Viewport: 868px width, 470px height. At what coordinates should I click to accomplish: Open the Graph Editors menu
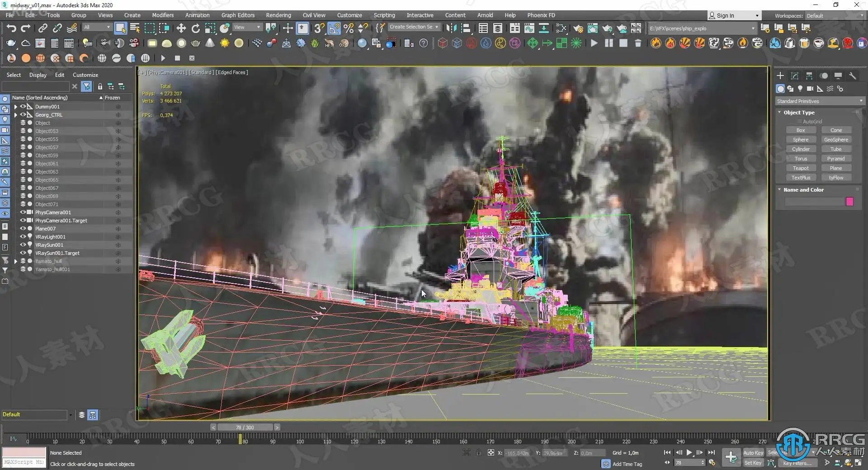(x=238, y=15)
